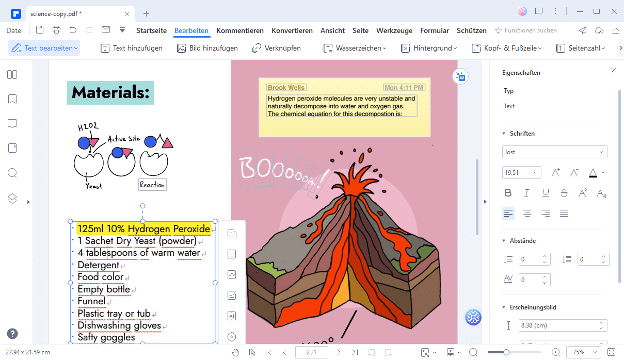
Task: Go to the previous page
Action: [285, 352]
